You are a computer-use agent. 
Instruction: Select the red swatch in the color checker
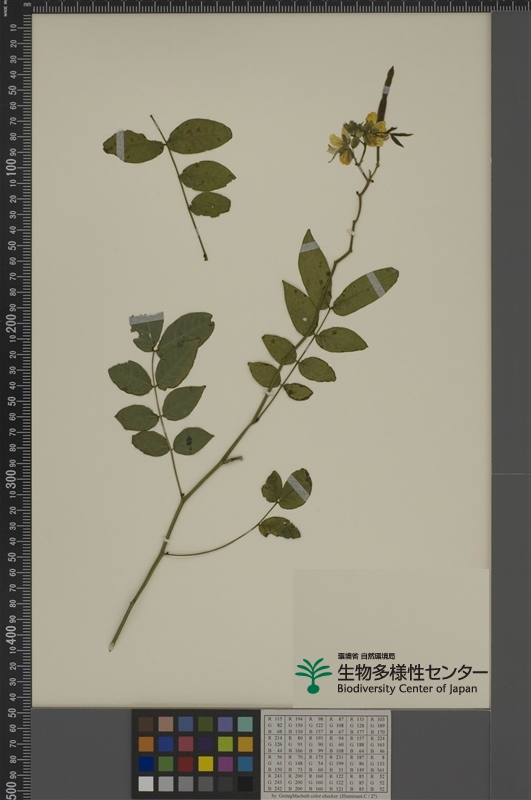(186, 763)
